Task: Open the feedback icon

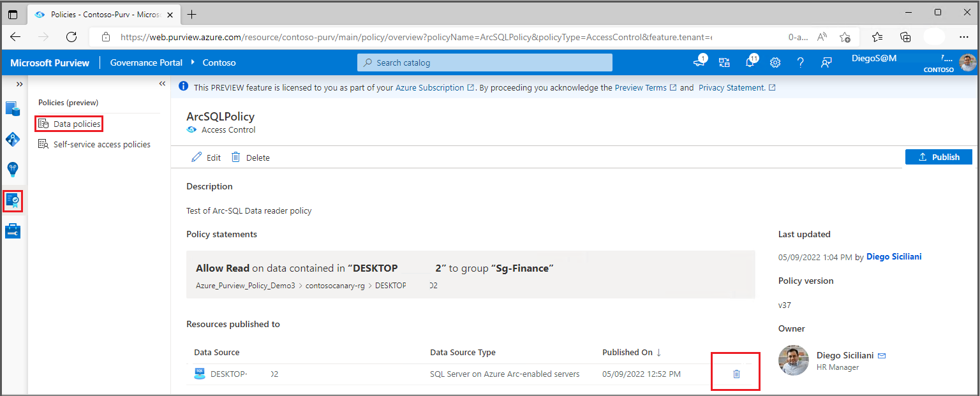Action: pos(826,62)
